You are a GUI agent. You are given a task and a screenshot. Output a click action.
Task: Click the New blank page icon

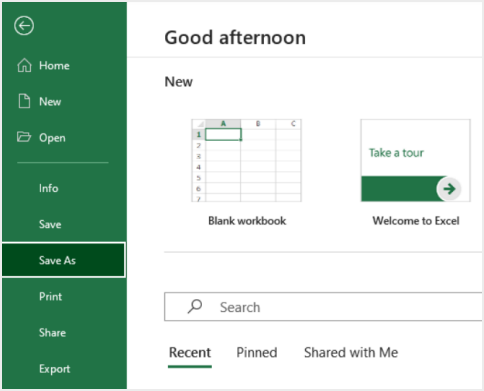coord(24,101)
